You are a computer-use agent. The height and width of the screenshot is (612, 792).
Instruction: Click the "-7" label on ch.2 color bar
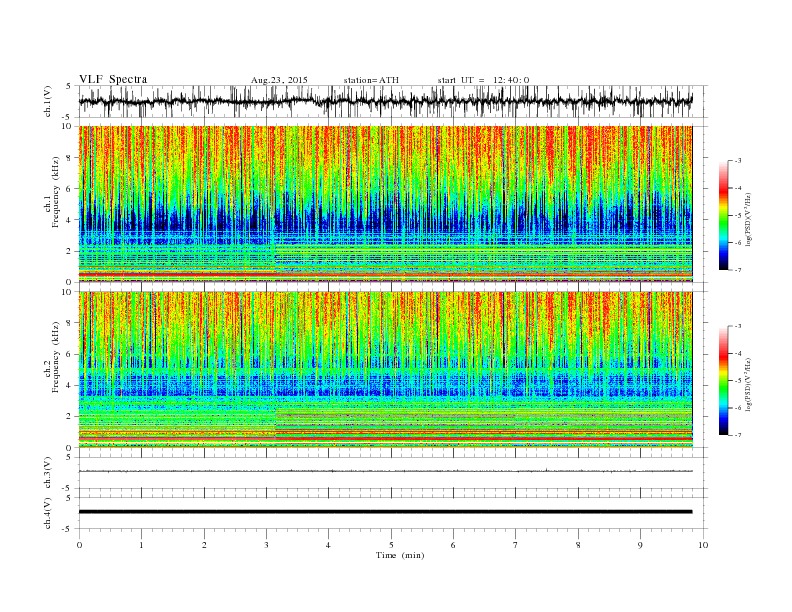(x=738, y=435)
